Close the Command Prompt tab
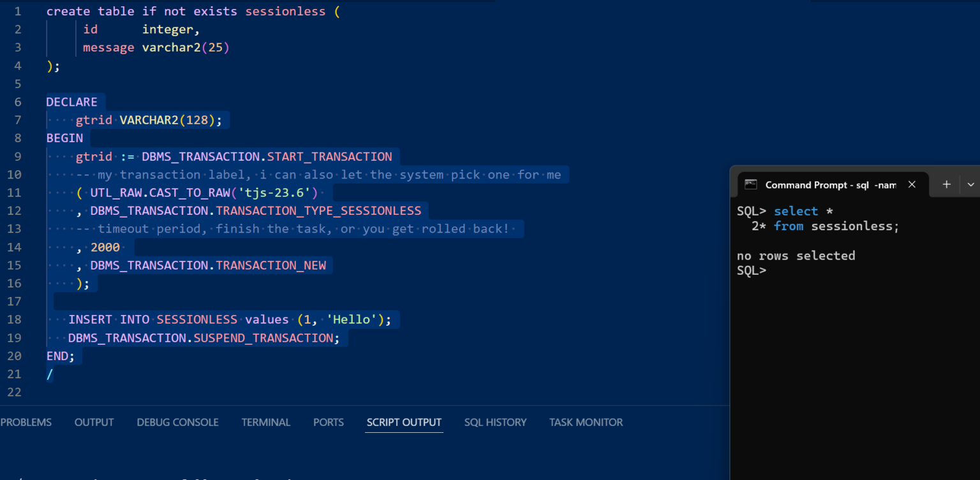Image resolution: width=980 pixels, height=480 pixels. tap(912, 184)
